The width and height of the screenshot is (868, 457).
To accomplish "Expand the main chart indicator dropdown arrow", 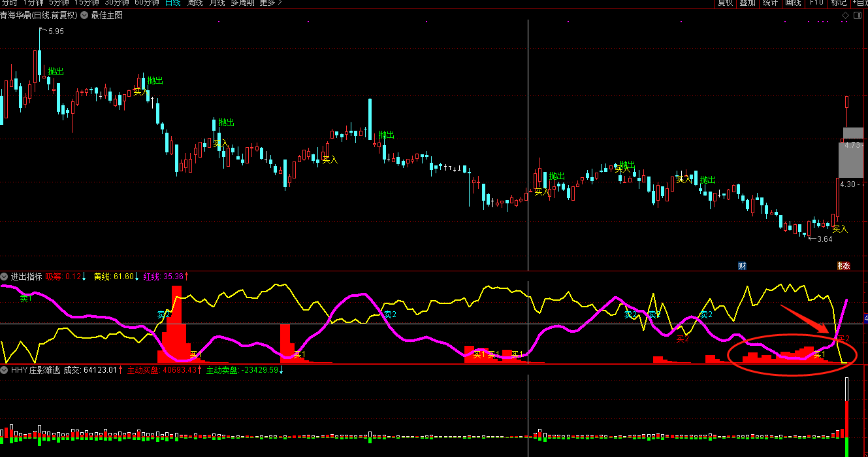I will tap(84, 15).
